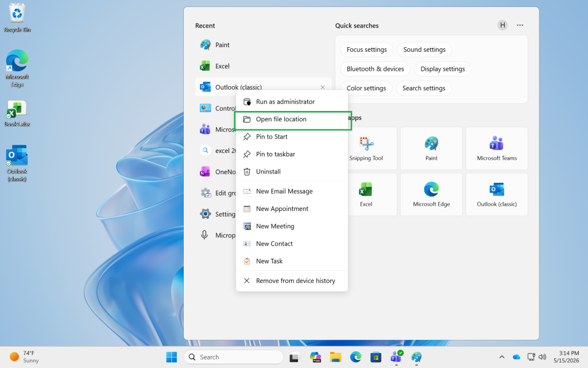Click Sound settings quick search
This screenshot has height=368, width=588.
point(424,49)
